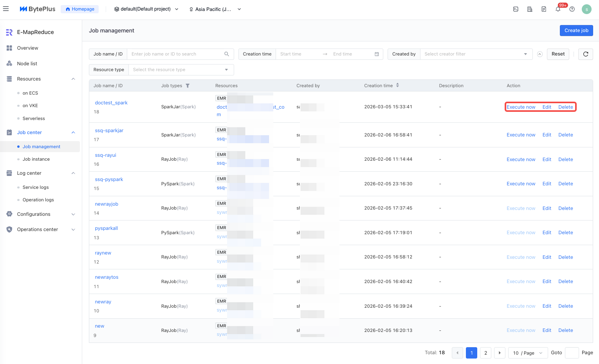The height and width of the screenshot is (364, 599).
Task: Open the Created by creator filter dropdown
Action: [x=476, y=54]
